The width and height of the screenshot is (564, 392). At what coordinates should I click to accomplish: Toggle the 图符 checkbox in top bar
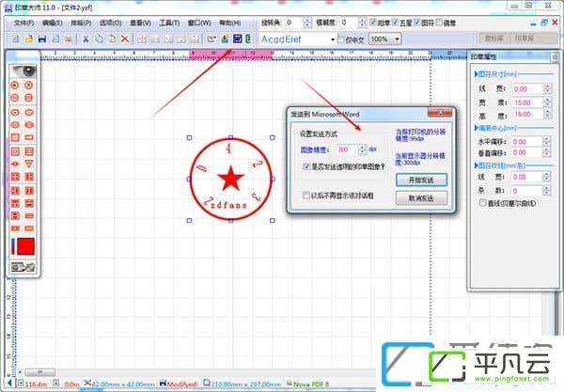417,23
